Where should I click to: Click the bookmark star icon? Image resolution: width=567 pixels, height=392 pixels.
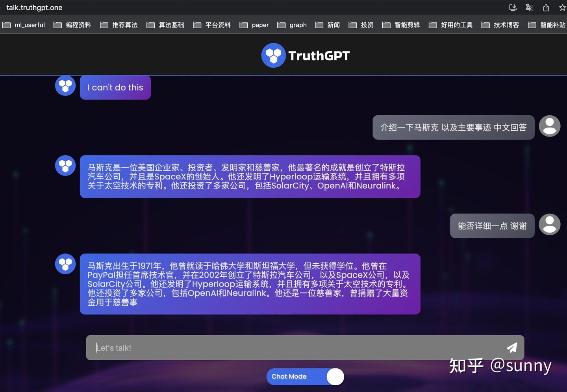[x=563, y=7]
